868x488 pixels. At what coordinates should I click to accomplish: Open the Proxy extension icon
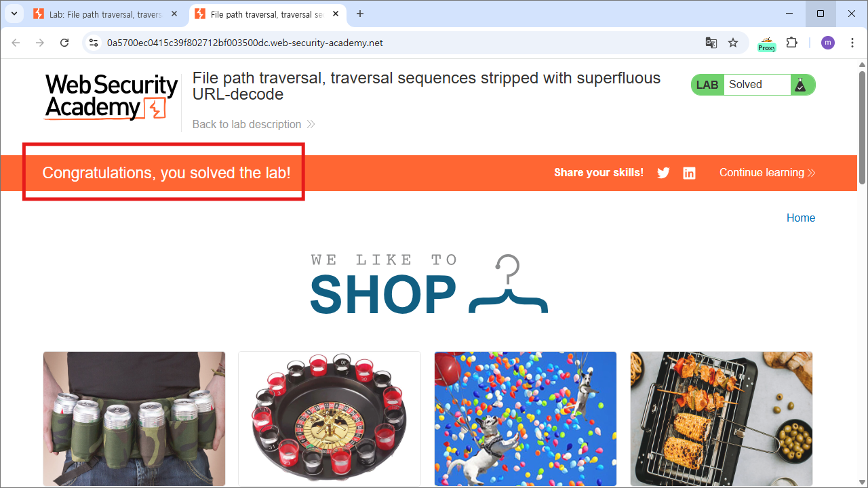tap(766, 43)
